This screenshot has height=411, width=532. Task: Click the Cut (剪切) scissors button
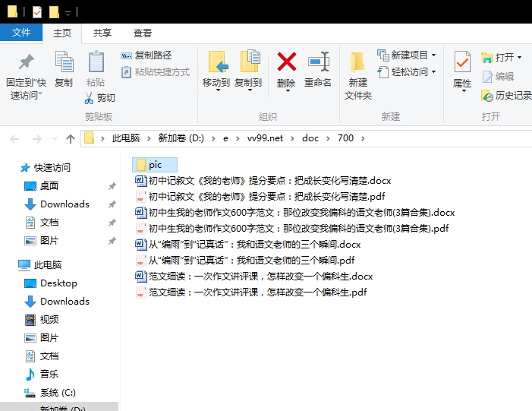(x=99, y=98)
